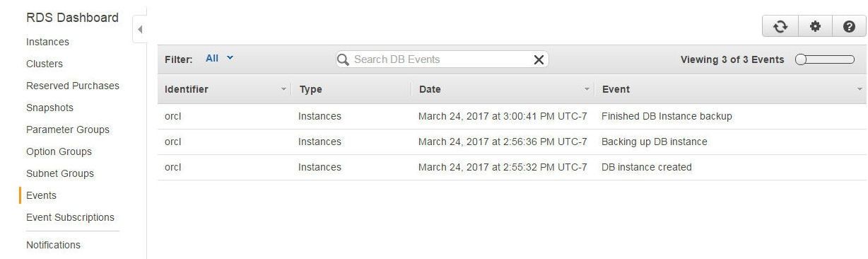
Task: Open RDS Dashboard heading link
Action: pyautogui.click(x=72, y=18)
